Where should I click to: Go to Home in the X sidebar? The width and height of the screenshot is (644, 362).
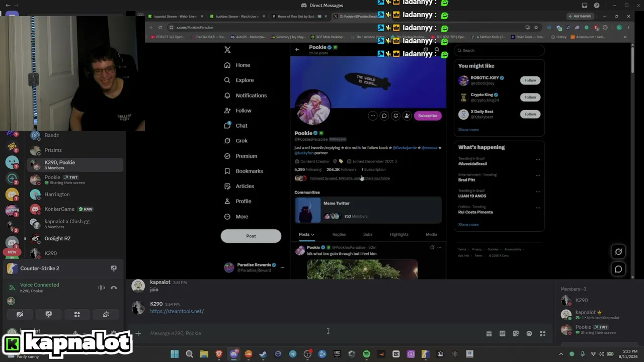(x=237, y=65)
